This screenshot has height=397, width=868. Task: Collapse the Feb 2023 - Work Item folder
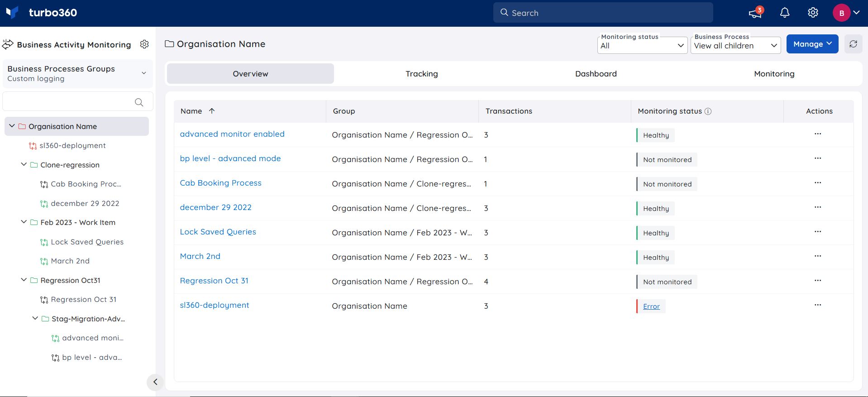tap(24, 222)
